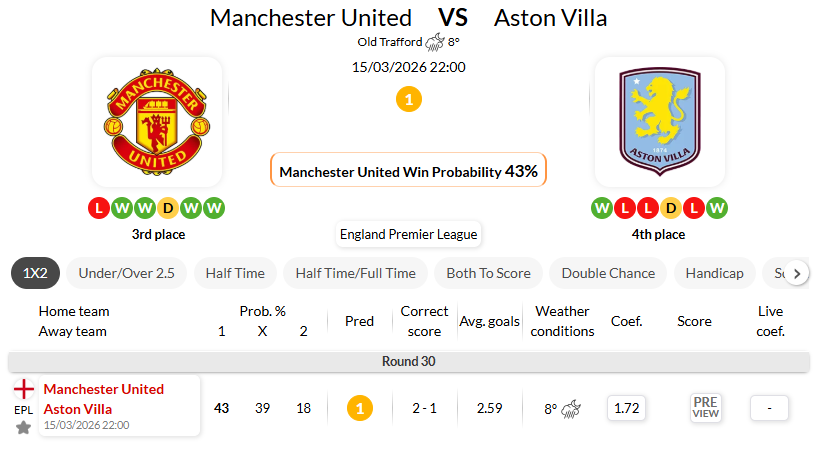Click the rainy weather icon near Old Trafford

(x=434, y=42)
